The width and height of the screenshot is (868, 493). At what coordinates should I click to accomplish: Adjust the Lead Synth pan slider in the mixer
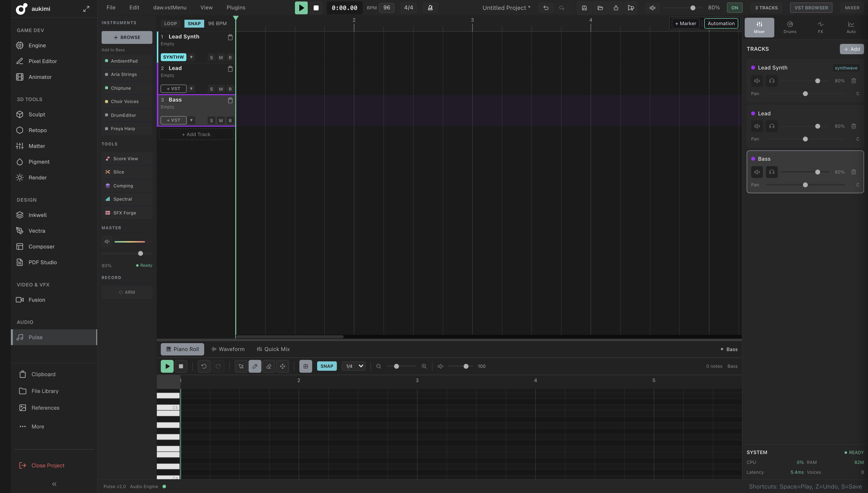[x=805, y=94]
